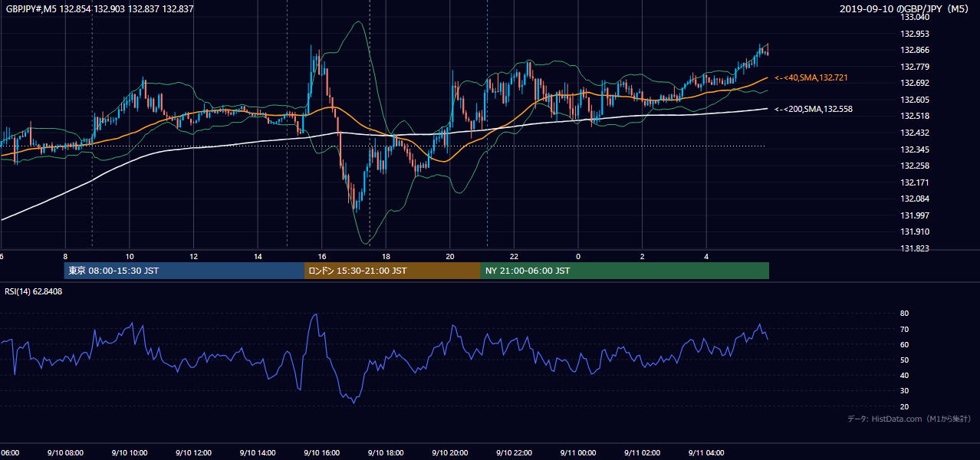This screenshot has height=460, width=980.
Task: Click time label 9/10 10:00
Action: pos(130,453)
